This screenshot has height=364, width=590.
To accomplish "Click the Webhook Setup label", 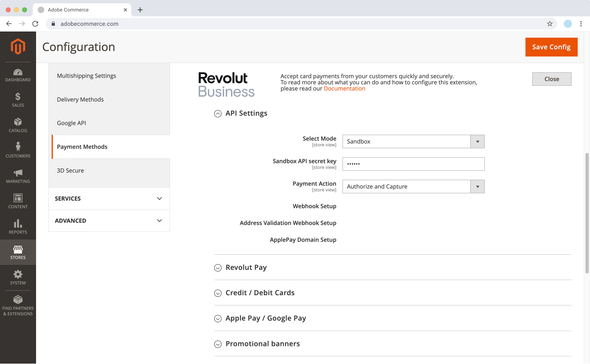I will 315,206.
